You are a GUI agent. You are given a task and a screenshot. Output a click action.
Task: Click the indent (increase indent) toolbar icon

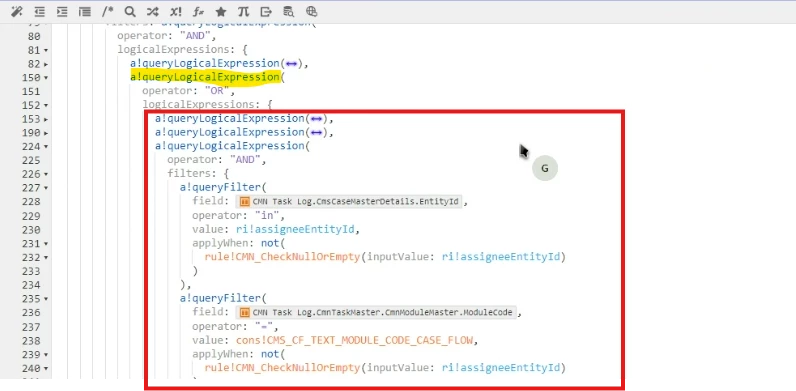click(62, 12)
